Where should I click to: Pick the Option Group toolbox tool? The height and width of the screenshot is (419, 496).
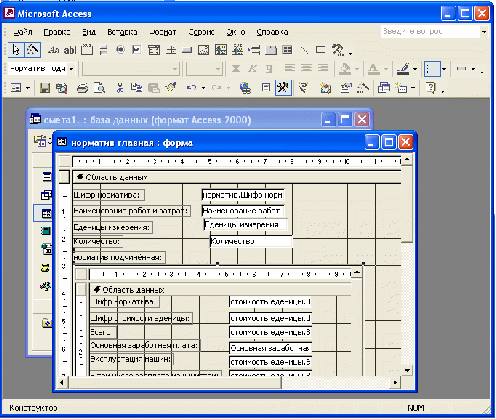pos(87,50)
